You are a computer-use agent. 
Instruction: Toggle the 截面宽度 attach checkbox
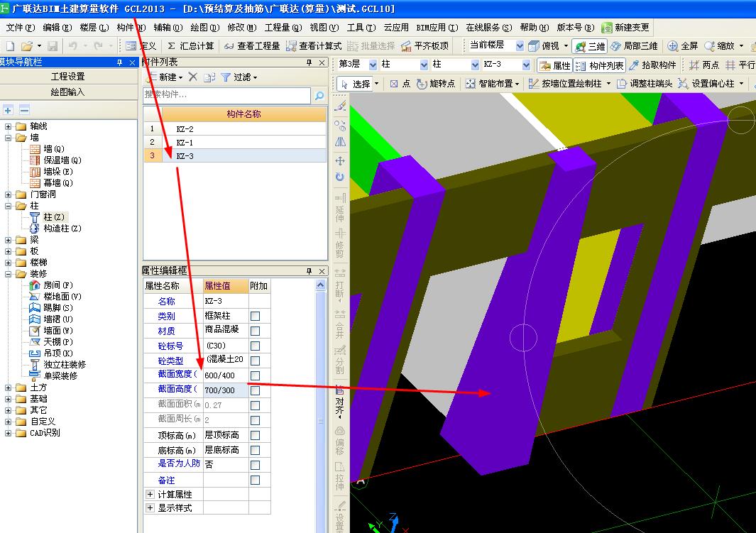coord(255,376)
